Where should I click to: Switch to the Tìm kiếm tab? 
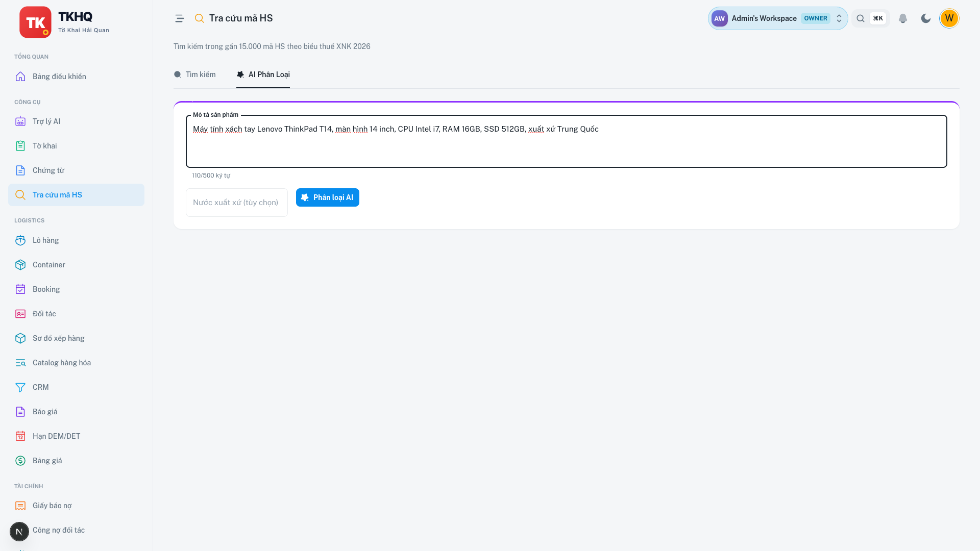click(195, 74)
